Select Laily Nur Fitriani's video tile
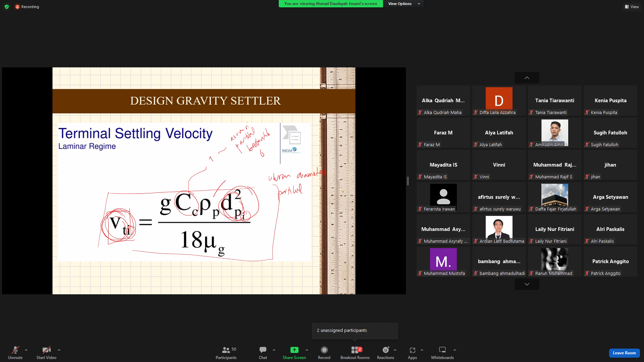644x362 pixels. (x=555, y=229)
